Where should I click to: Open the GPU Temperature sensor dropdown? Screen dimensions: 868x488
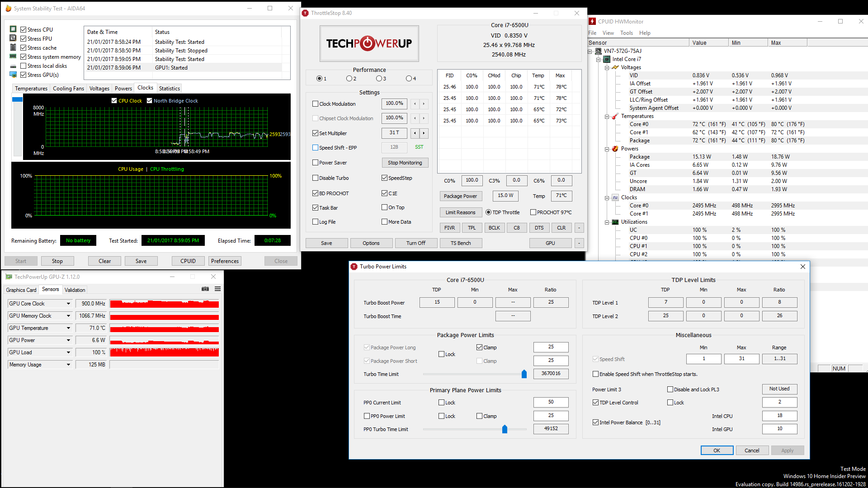coord(68,328)
